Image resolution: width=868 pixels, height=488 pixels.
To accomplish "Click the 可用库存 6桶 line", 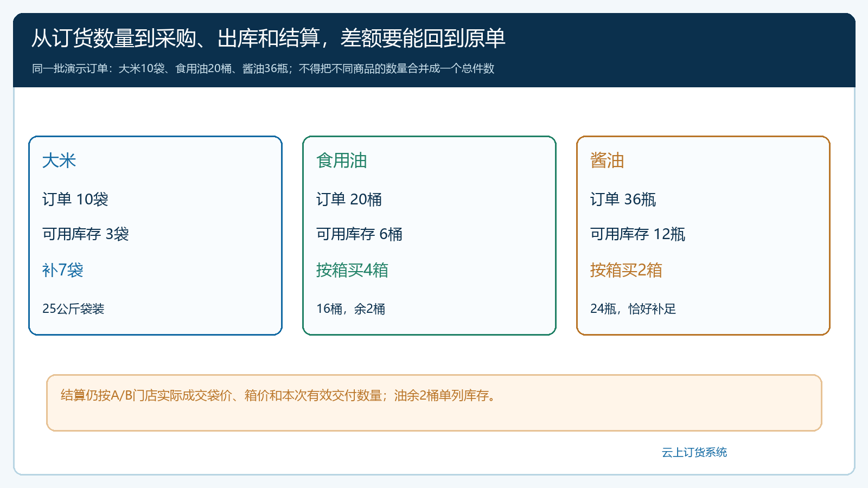I will pyautogui.click(x=360, y=234).
